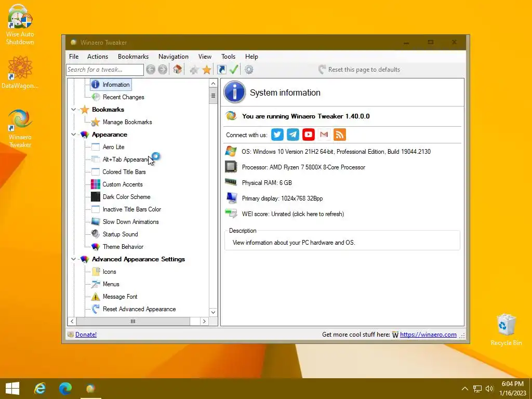This screenshot has width=532, height=399.
Task: Select Icons under Advanced Appearance Settings
Action: [x=109, y=272]
